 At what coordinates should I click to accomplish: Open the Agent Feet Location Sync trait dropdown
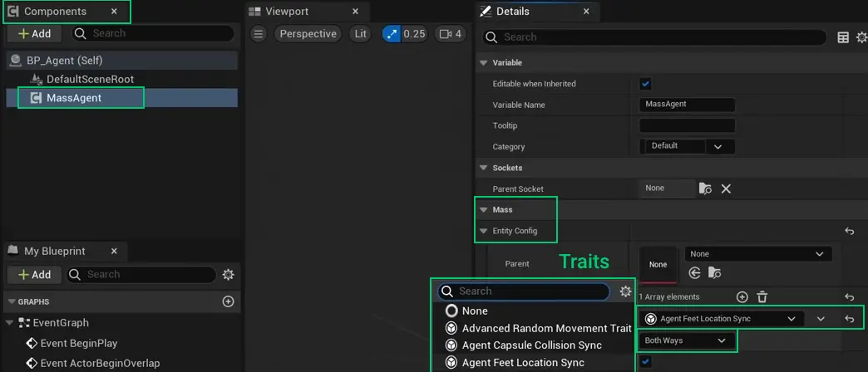click(722, 319)
